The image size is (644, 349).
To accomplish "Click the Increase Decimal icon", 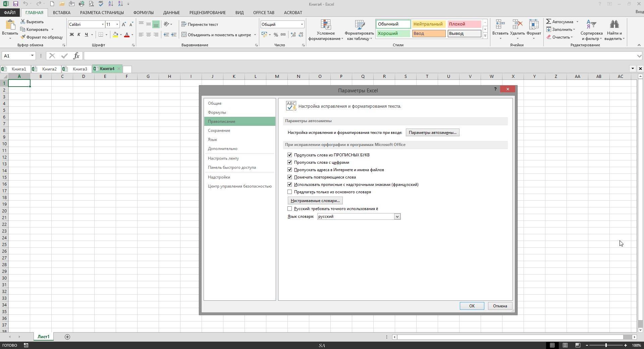I will tap(293, 35).
